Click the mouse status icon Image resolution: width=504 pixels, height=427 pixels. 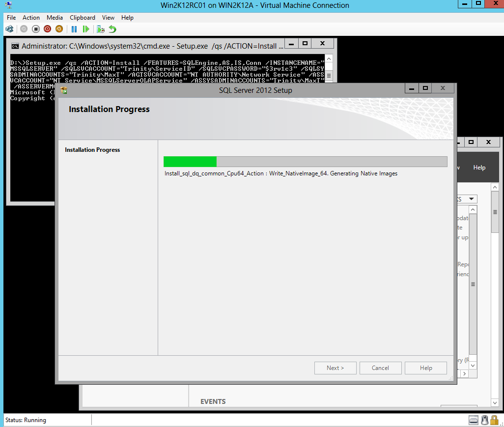point(485,420)
